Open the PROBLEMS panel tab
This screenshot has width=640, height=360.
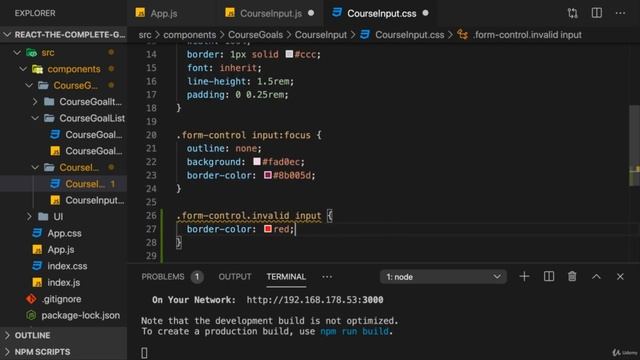tap(163, 277)
